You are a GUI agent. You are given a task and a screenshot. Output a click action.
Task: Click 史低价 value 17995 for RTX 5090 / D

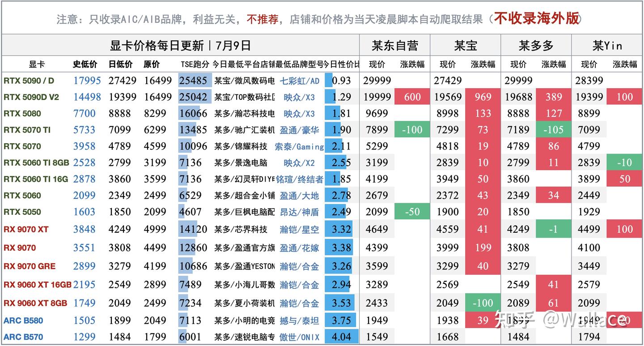coord(87,81)
